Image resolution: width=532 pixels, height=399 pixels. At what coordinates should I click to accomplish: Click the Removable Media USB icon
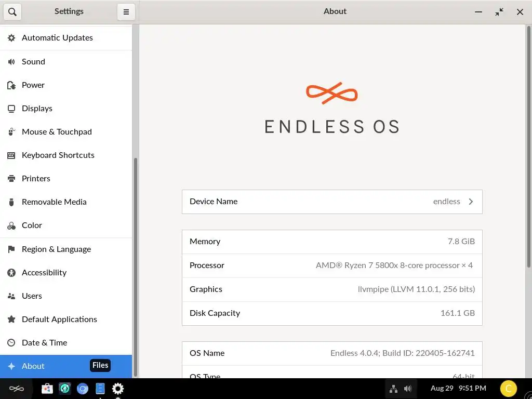pos(11,202)
